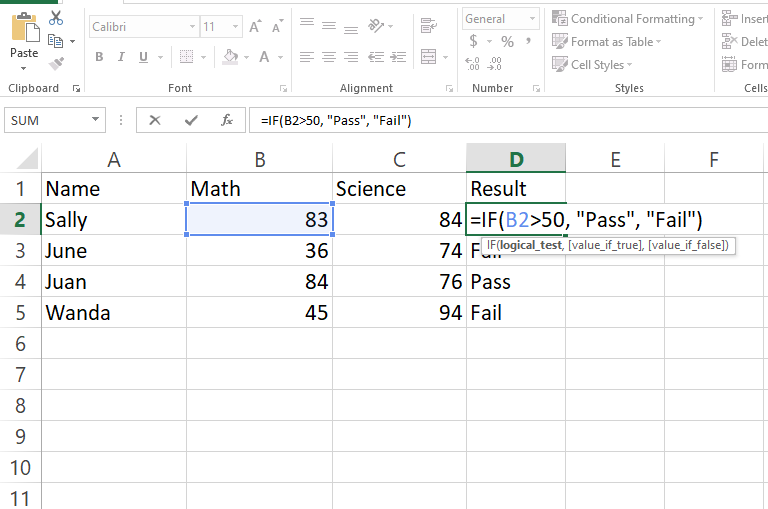This screenshot has width=768, height=509.
Task: Open the Borders dropdown arrow
Action: point(203,57)
